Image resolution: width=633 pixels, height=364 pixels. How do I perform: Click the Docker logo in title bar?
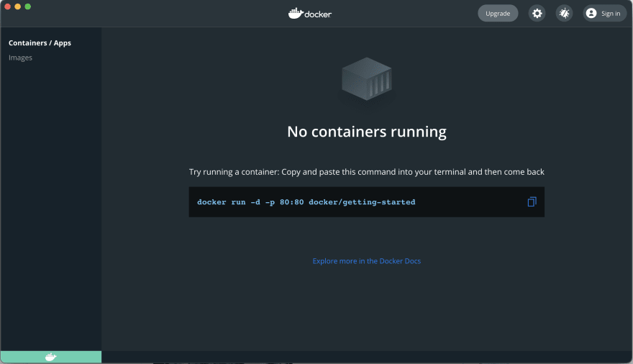(x=309, y=14)
